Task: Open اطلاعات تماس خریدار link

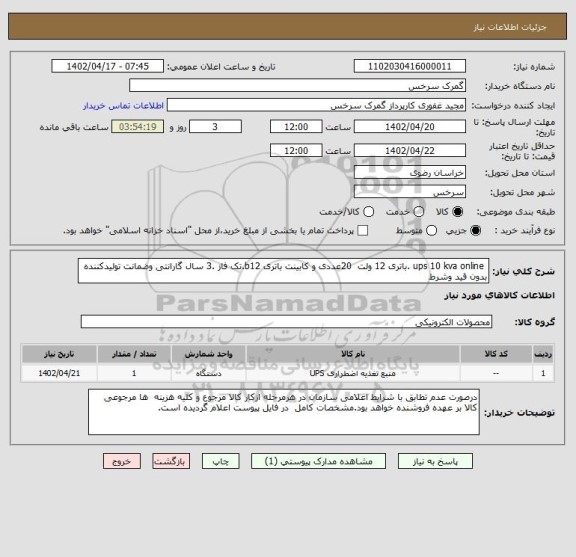Action: (x=123, y=106)
